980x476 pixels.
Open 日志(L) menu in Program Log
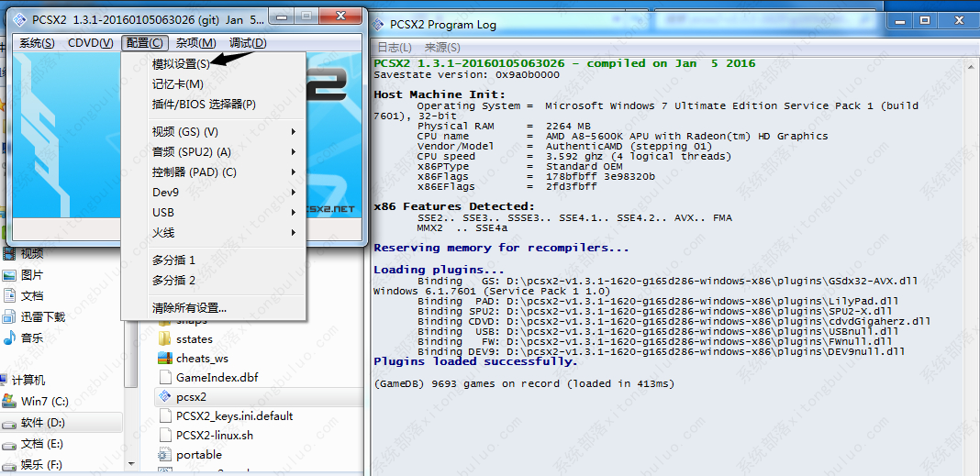(395, 48)
